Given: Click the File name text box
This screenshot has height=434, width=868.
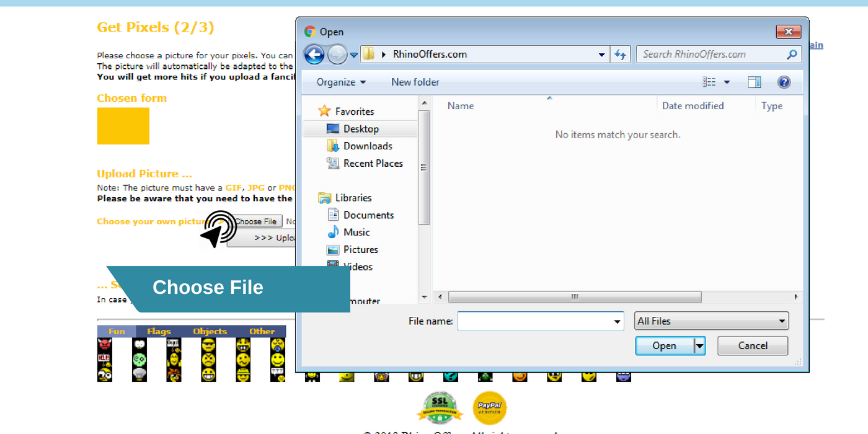Looking at the screenshot, I should click(536, 321).
